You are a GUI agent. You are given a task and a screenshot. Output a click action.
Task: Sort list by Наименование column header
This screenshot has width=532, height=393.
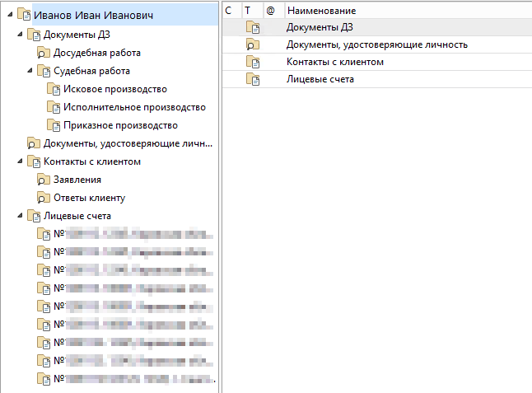(x=321, y=10)
